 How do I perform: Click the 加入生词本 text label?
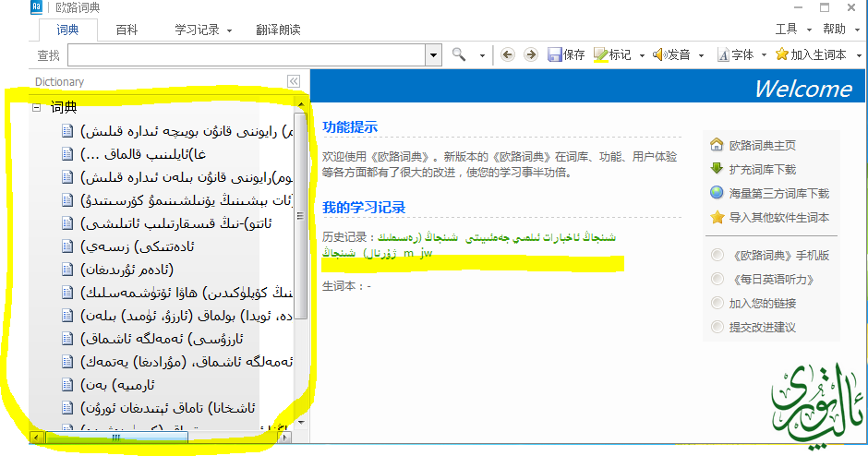818,54
